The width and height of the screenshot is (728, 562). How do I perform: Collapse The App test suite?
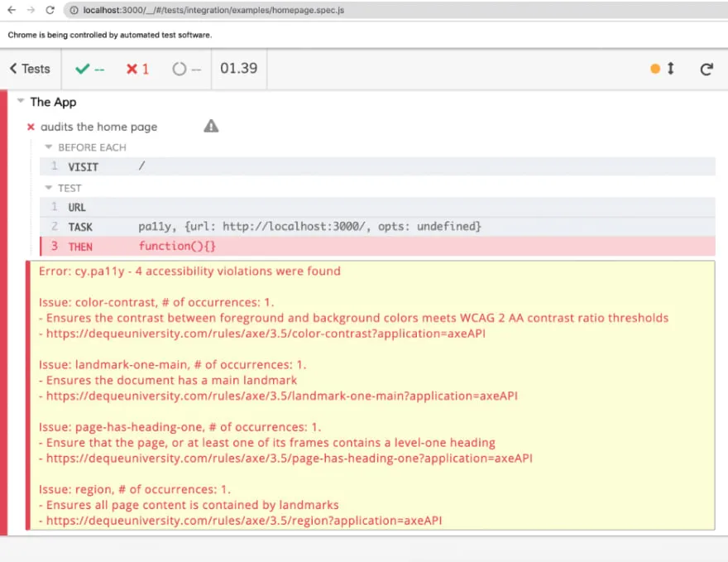(22, 103)
